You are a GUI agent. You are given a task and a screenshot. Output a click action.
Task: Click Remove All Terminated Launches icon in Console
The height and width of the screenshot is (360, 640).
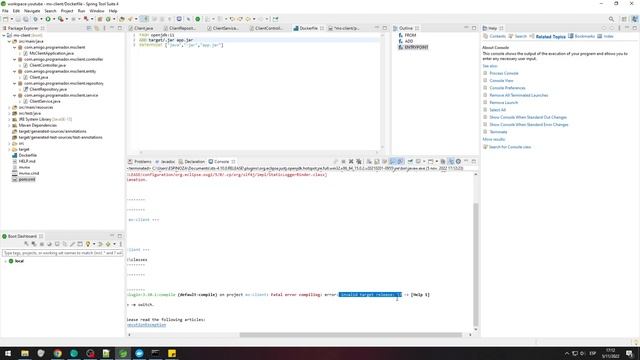click(358, 162)
